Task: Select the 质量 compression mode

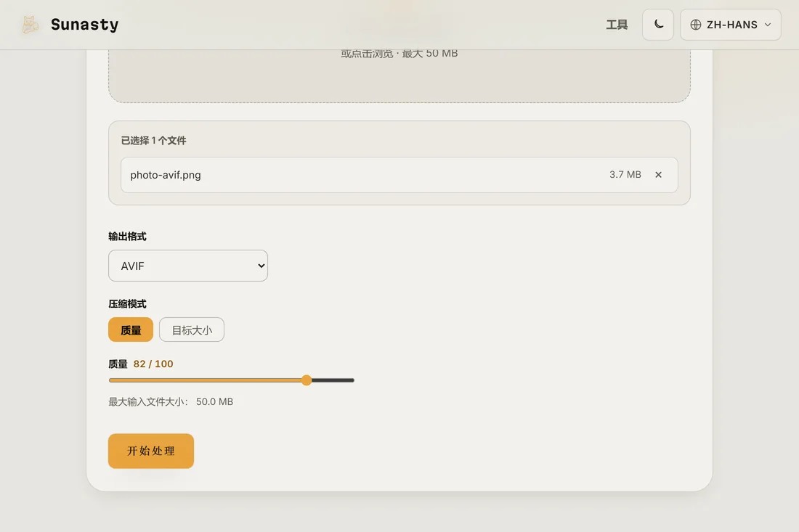Action: click(x=131, y=330)
